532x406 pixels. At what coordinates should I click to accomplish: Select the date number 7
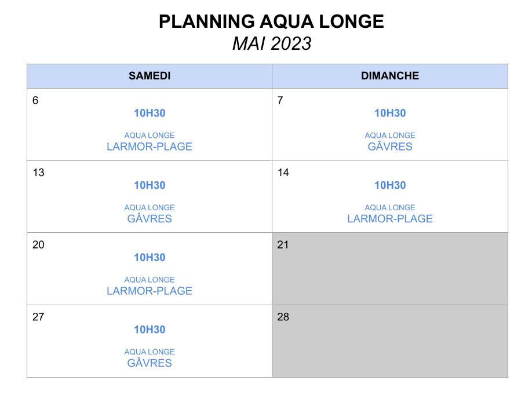tap(280, 100)
